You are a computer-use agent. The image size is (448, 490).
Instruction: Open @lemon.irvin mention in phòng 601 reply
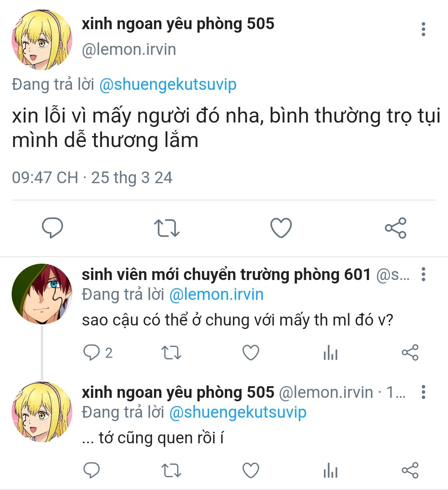click(216, 295)
